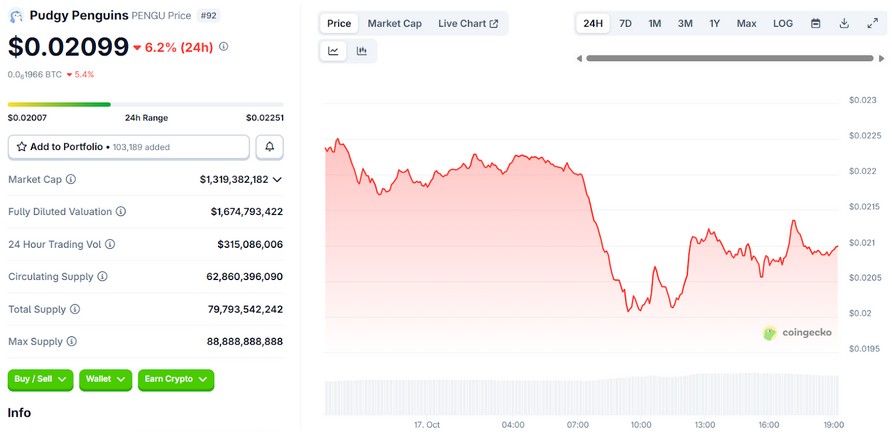Open the Live Chart link

point(468,23)
